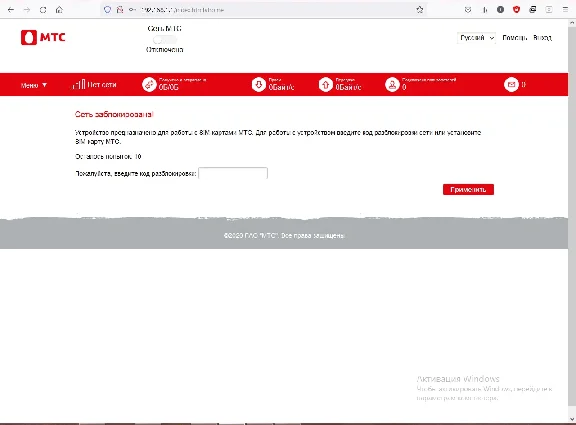Open the browser hamburger menu

(565, 10)
